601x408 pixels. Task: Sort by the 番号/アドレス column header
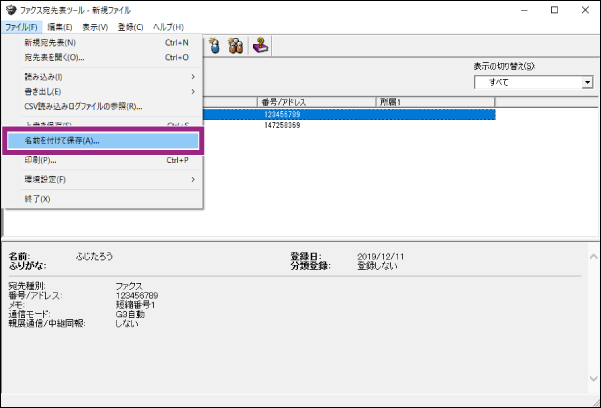point(315,102)
